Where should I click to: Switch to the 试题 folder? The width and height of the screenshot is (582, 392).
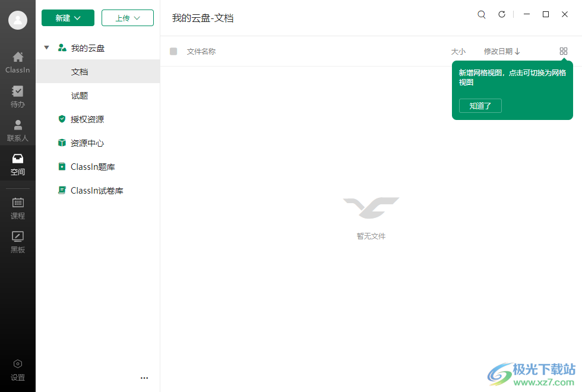click(80, 95)
